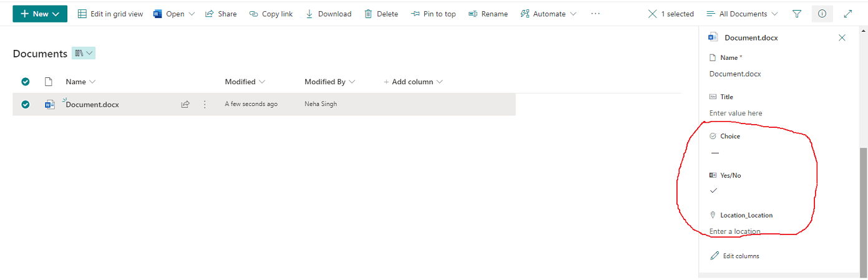Copy link to the document

(271, 14)
